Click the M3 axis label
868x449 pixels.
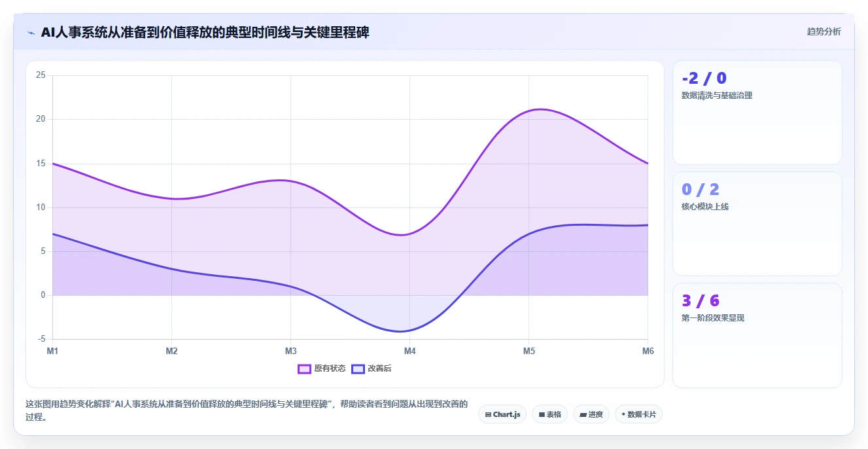[290, 351]
